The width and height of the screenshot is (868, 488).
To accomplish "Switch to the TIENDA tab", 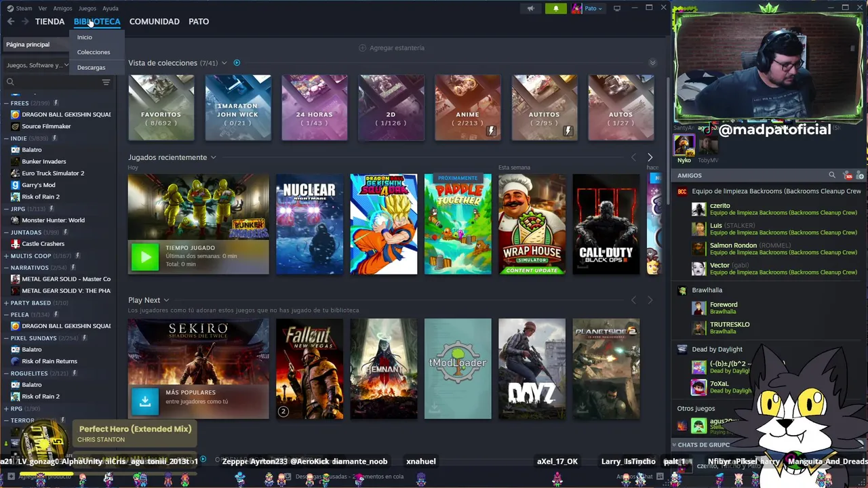I will 50,22.
